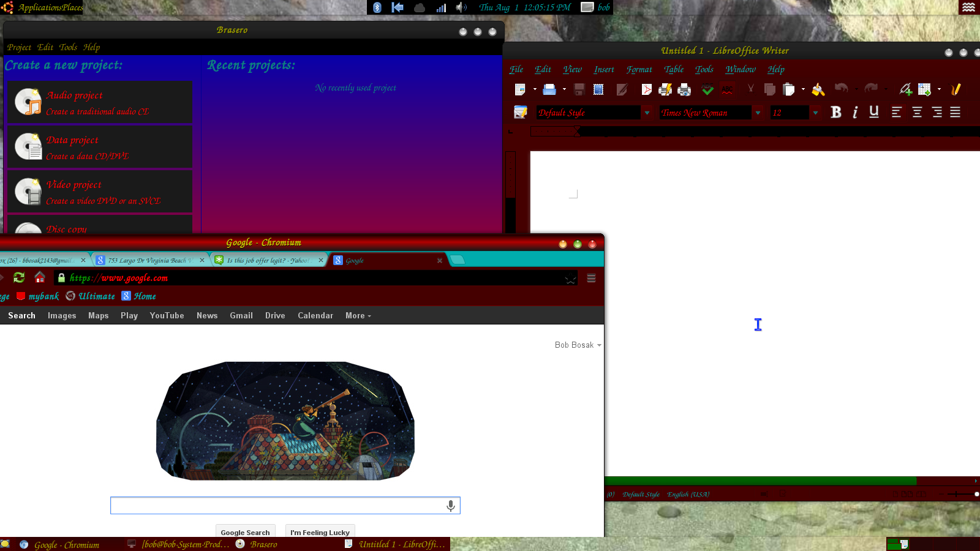Open Brasero's Tools menu
This screenshot has width=980, height=551.
click(x=68, y=47)
